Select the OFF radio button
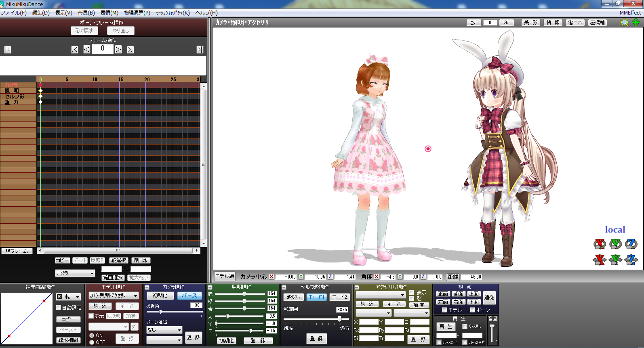The image size is (644, 348). click(x=92, y=342)
